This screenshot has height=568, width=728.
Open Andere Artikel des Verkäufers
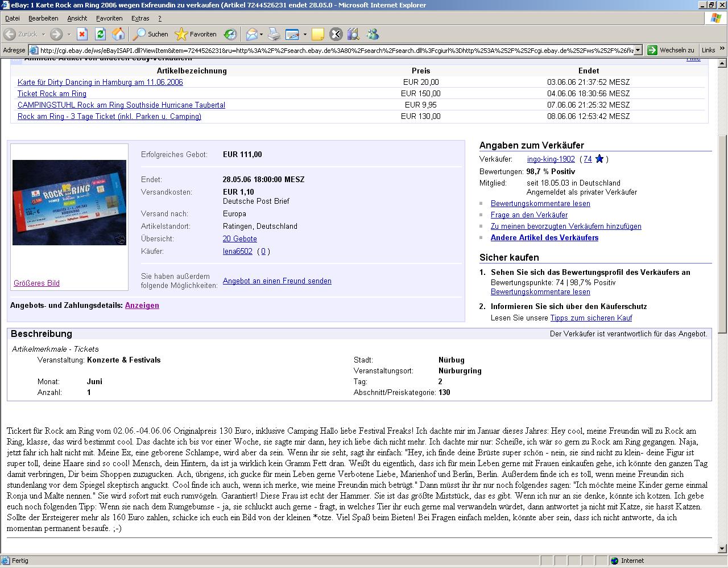(544, 238)
